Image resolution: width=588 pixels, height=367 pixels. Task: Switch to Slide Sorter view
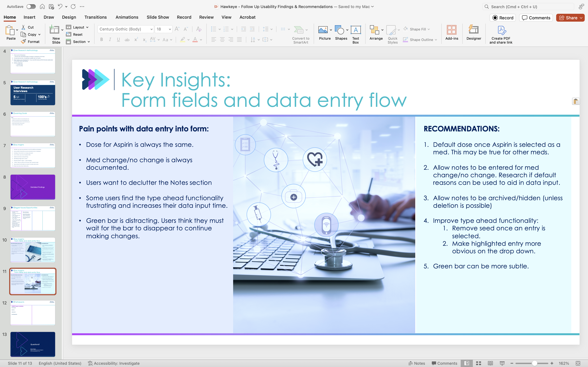coord(478,363)
